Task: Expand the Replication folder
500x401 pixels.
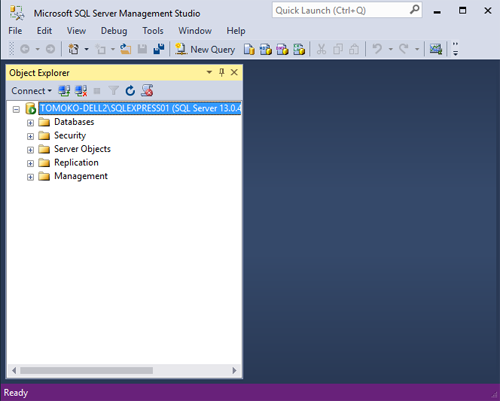Action: click(x=30, y=164)
